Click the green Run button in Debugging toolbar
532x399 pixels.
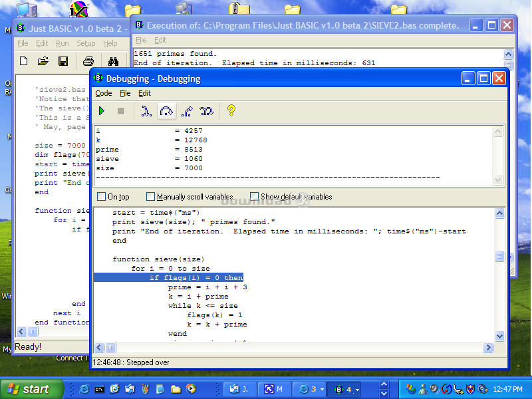pos(102,111)
